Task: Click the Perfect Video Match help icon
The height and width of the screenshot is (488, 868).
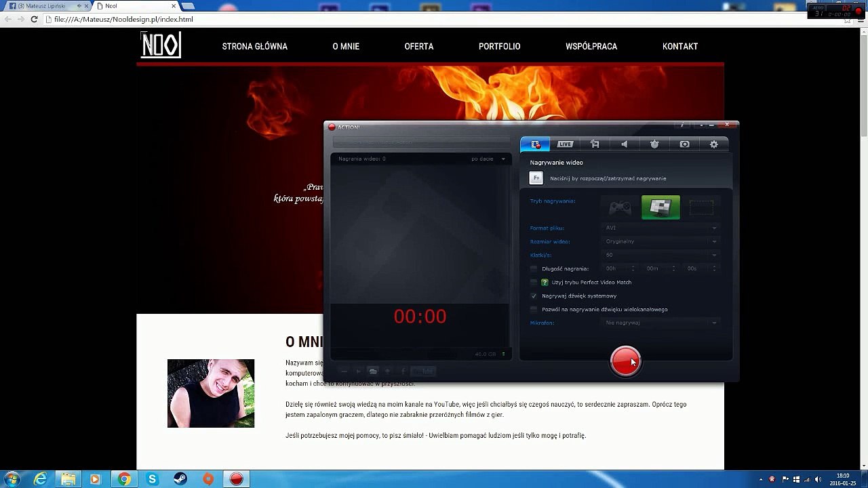Action: coord(545,282)
